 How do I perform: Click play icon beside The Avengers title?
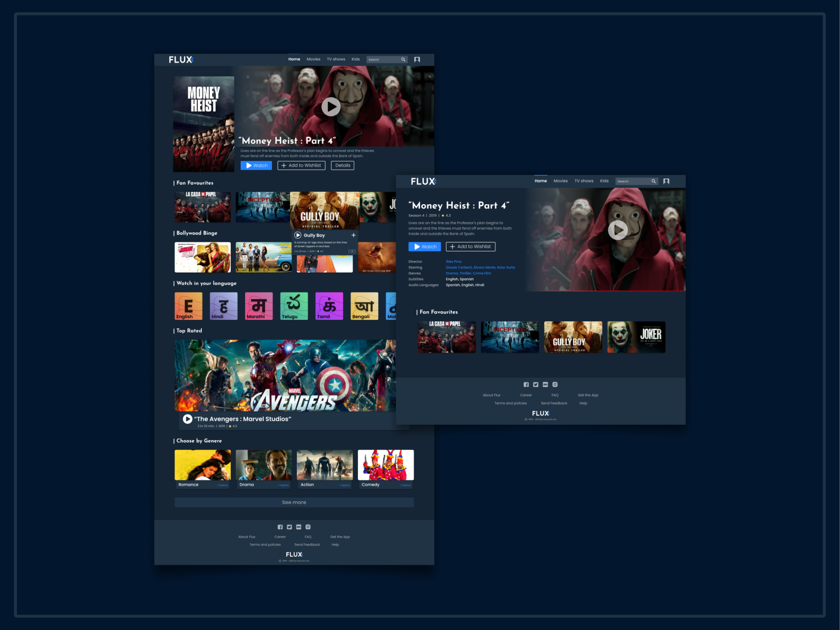[x=187, y=419]
